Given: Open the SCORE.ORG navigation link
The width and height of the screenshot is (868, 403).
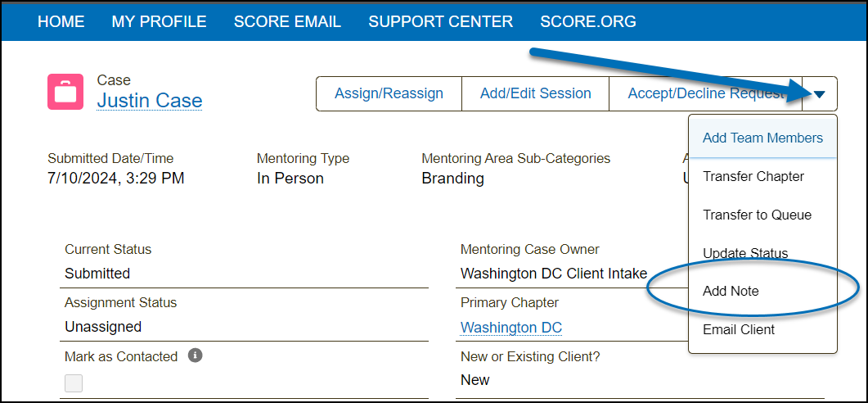Looking at the screenshot, I should tap(588, 22).
